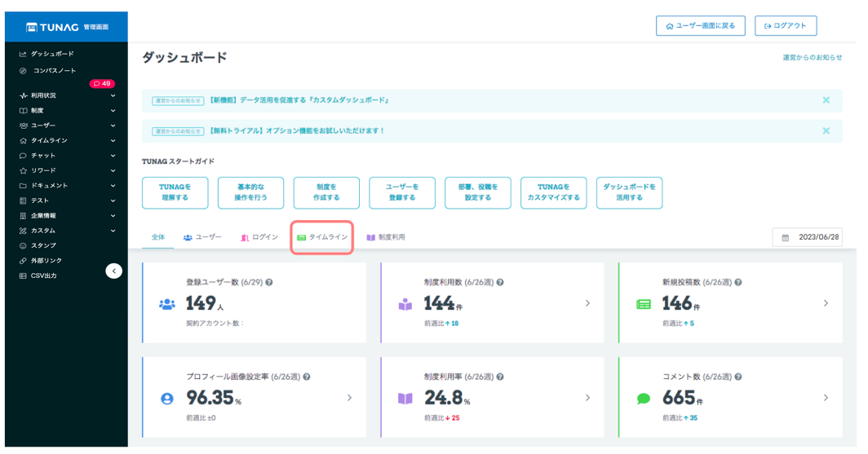Click the open book icon in 制度利用率 card
The image size is (868, 454).
coord(405,399)
